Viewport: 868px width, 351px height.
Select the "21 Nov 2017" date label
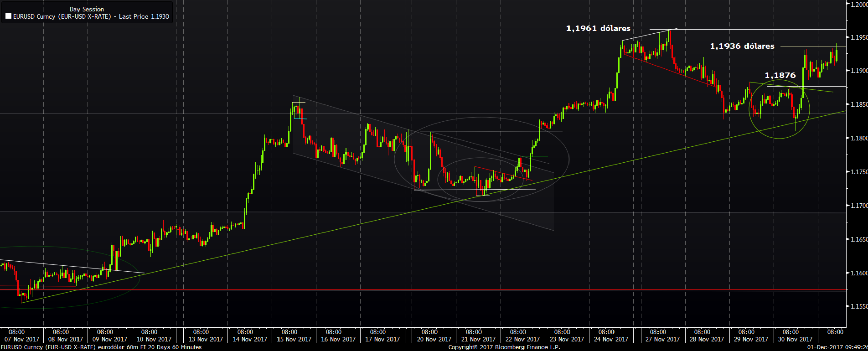[x=478, y=339]
